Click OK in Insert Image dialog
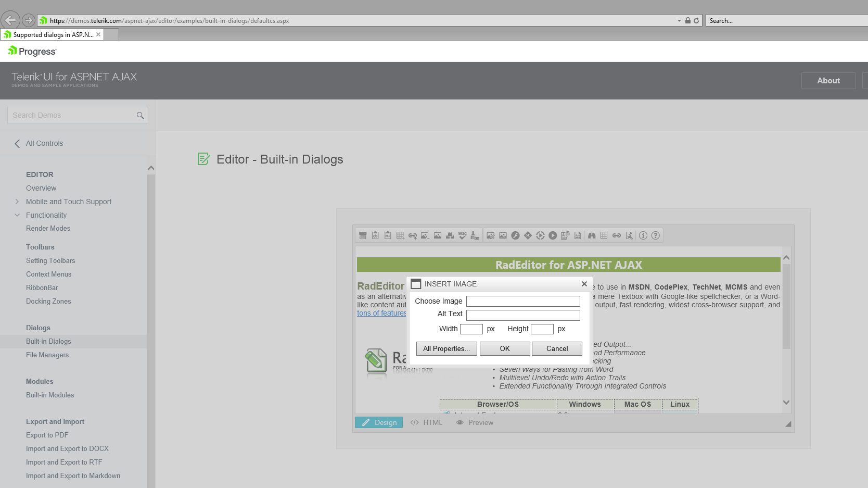The height and width of the screenshot is (488, 868). click(x=505, y=348)
